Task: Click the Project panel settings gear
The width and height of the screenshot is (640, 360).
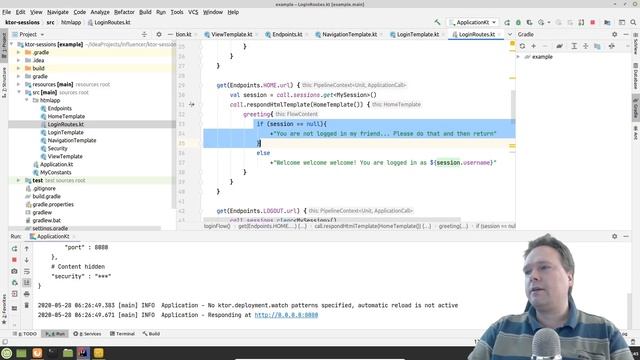Action: coord(159,35)
